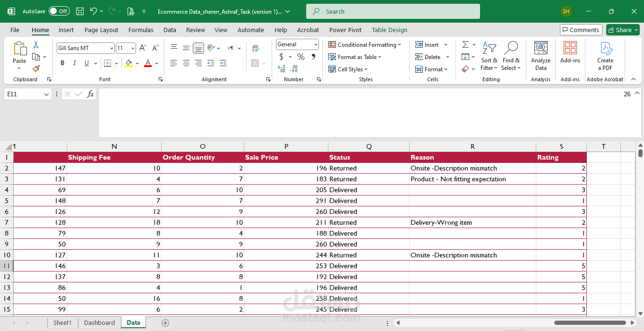644x331 pixels.
Task: Switch to the Dashboard sheet tab
Action: coord(99,323)
